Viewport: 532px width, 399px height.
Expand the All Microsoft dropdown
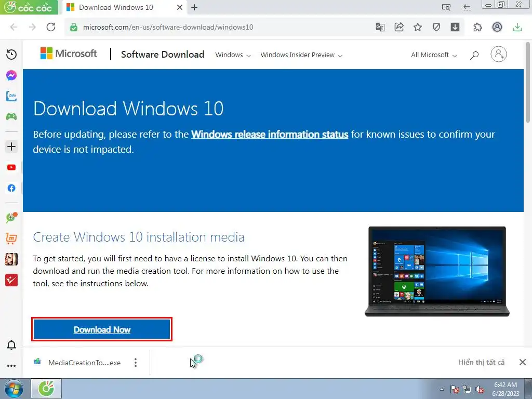click(434, 55)
